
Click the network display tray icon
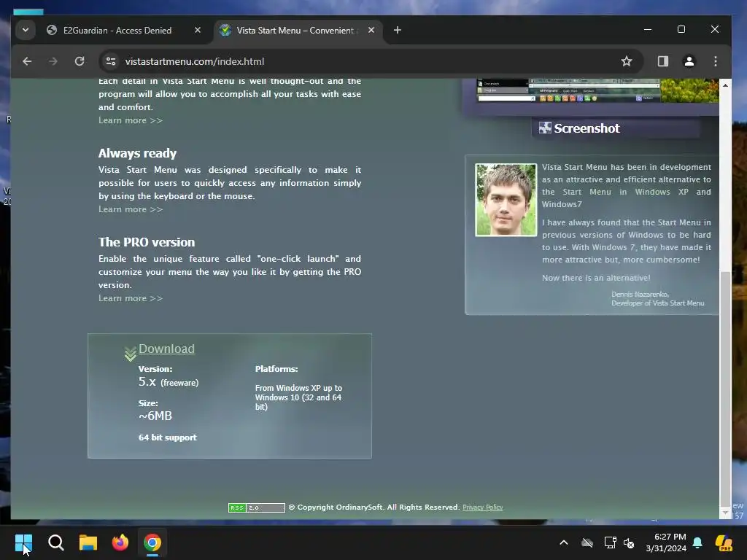[x=611, y=542]
